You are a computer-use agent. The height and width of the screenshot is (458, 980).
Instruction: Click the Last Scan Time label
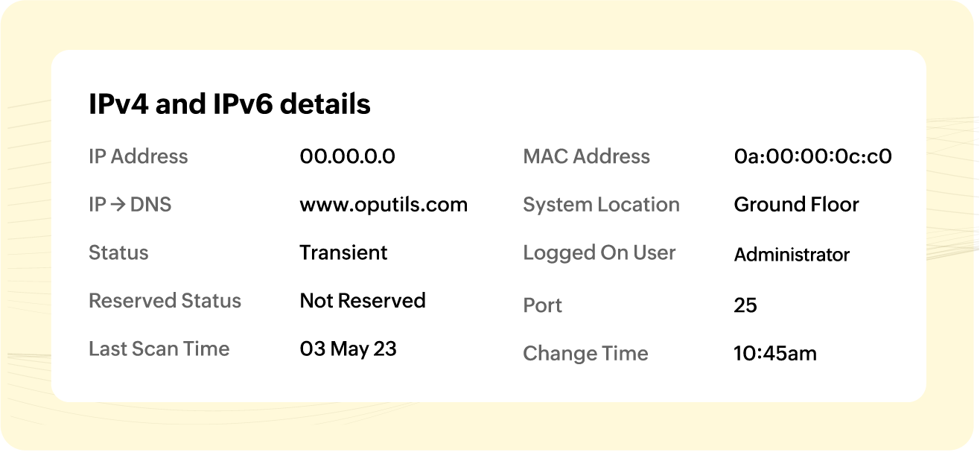159,349
